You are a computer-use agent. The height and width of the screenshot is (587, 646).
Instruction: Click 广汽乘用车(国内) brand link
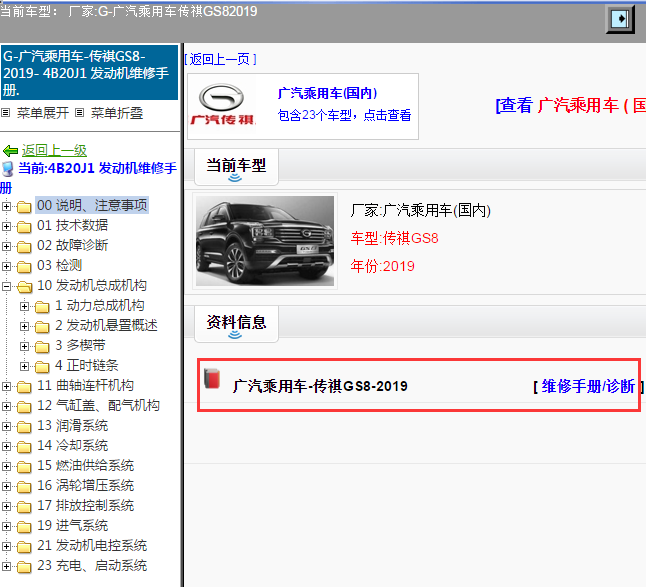click(328, 94)
